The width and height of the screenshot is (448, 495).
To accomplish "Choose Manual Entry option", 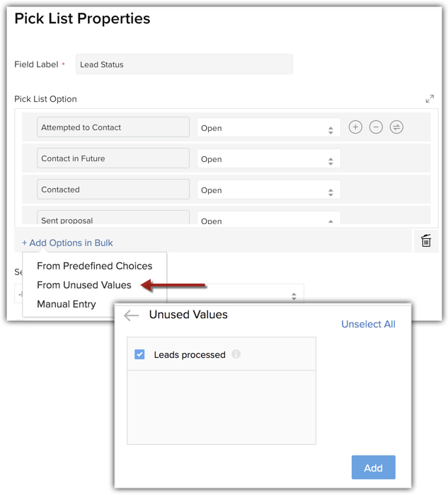I will pos(67,304).
